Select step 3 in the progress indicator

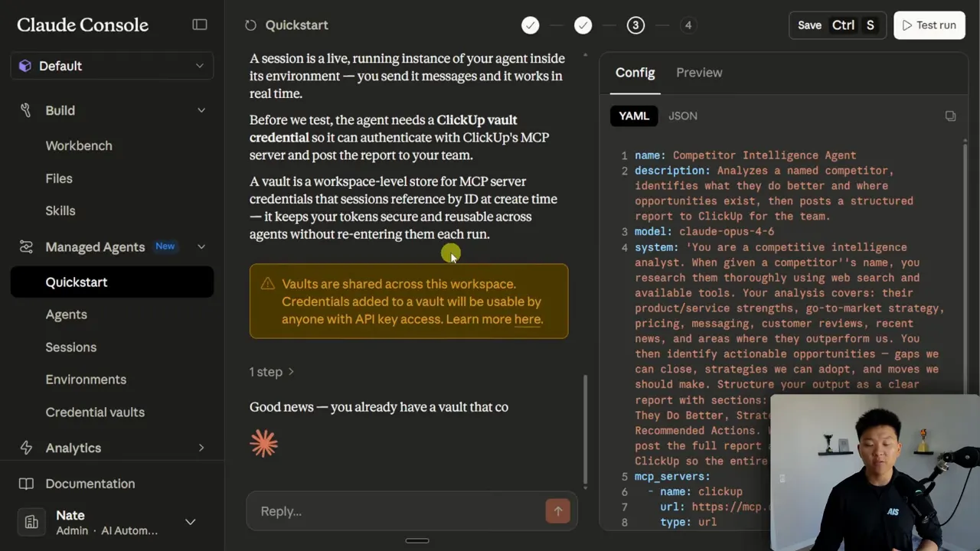coord(635,25)
